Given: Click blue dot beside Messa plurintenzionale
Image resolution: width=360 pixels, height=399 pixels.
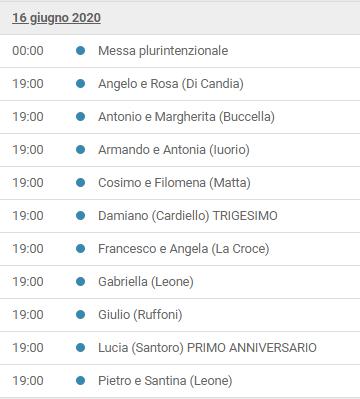Looking at the screenshot, I should (80, 51).
